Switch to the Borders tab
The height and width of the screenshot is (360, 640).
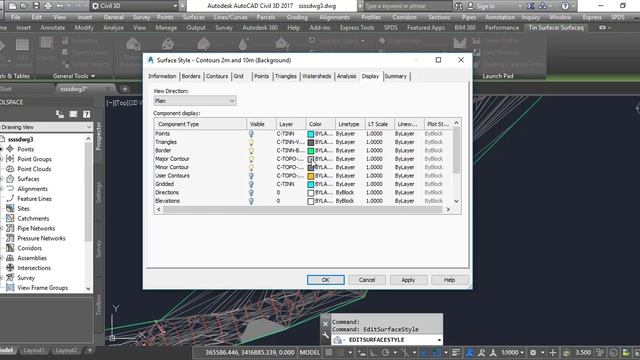191,76
